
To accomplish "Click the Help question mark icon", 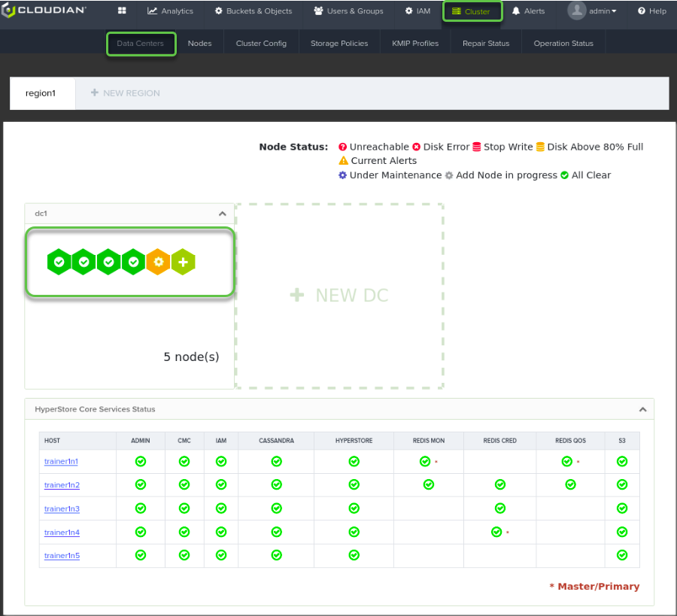I will (642, 11).
